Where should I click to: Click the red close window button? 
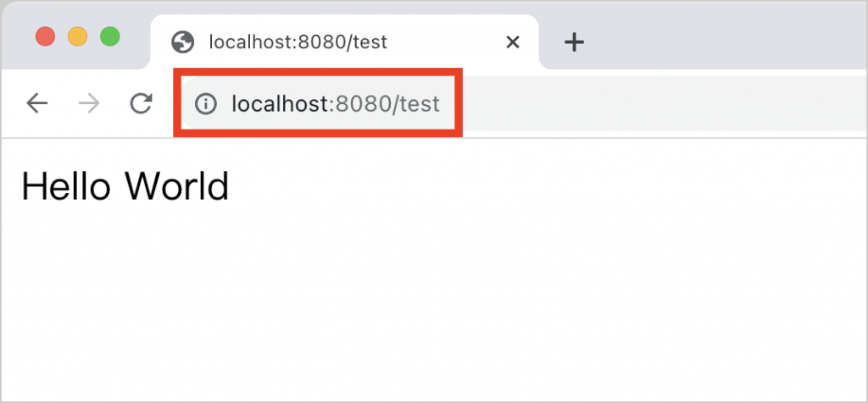(x=45, y=37)
